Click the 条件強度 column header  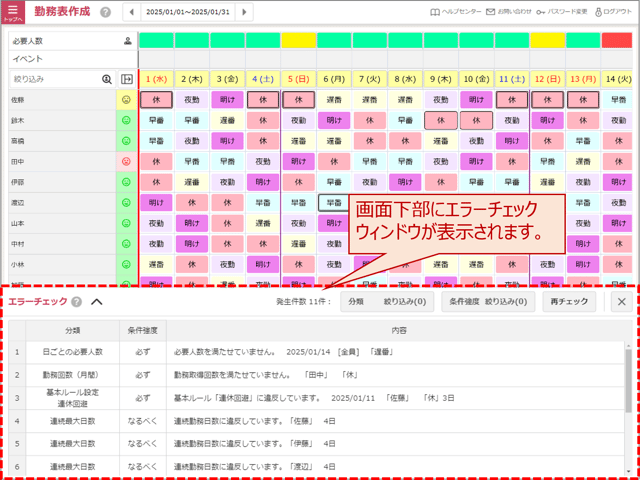pyautogui.click(x=143, y=331)
